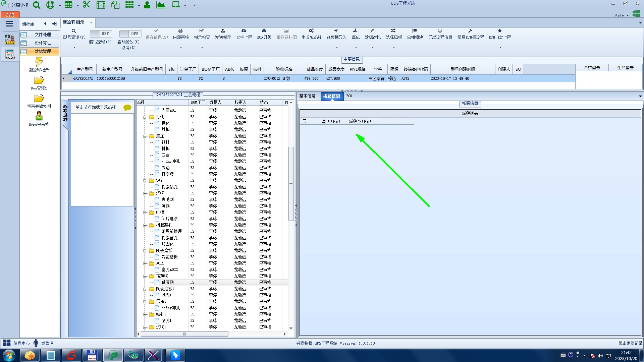
Task: Open the 数据对比 dropdown arrow
Action: tap(373, 48)
